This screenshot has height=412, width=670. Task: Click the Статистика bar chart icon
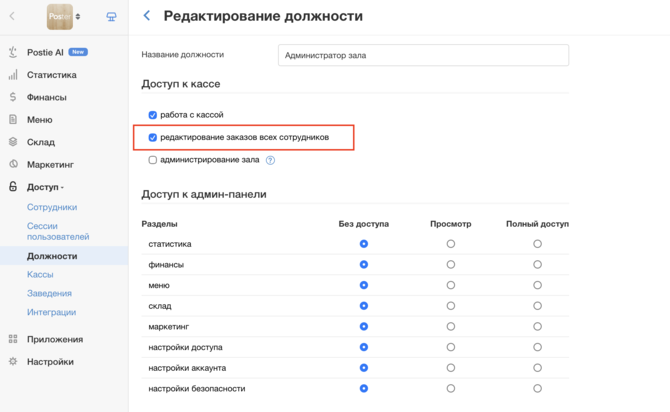[x=13, y=75]
